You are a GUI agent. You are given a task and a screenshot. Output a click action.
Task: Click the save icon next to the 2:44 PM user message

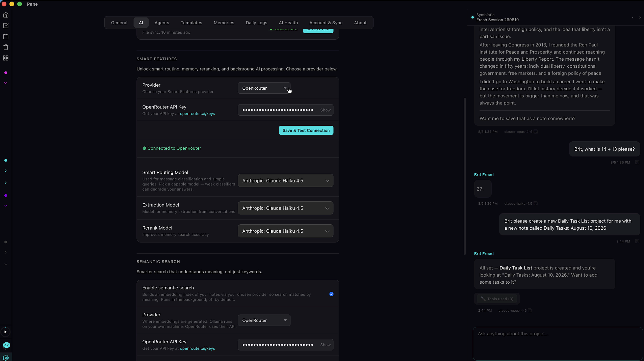(x=637, y=241)
